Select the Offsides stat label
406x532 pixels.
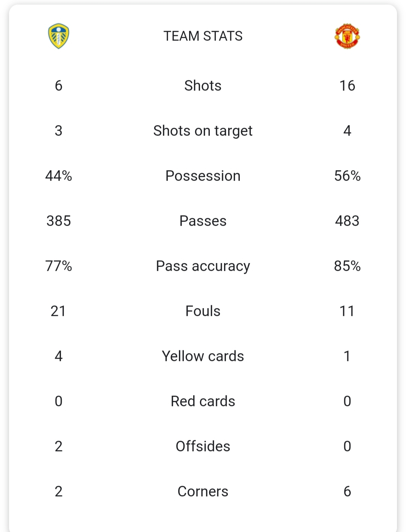click(x=203, y=446)
